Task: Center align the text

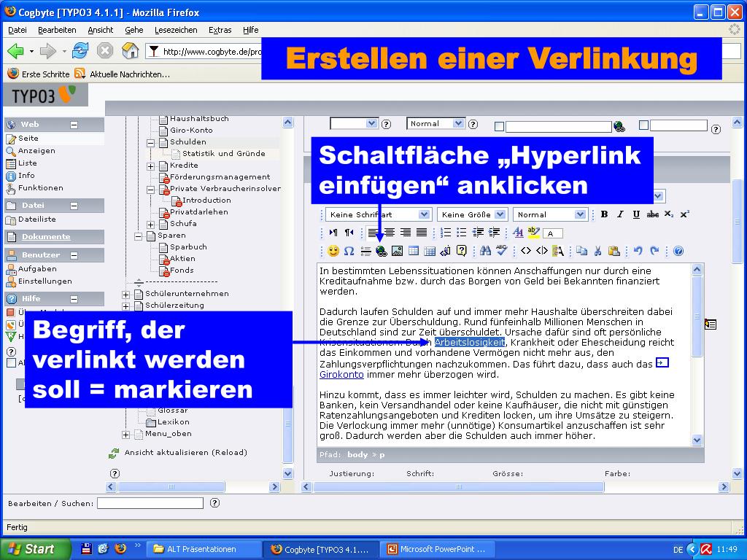Action: coord(390,233)
